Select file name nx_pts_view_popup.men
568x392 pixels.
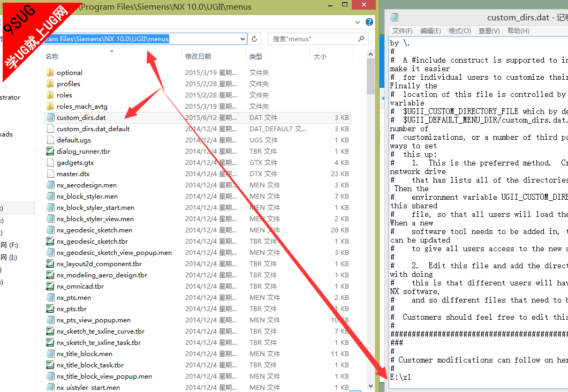[94, 320]
